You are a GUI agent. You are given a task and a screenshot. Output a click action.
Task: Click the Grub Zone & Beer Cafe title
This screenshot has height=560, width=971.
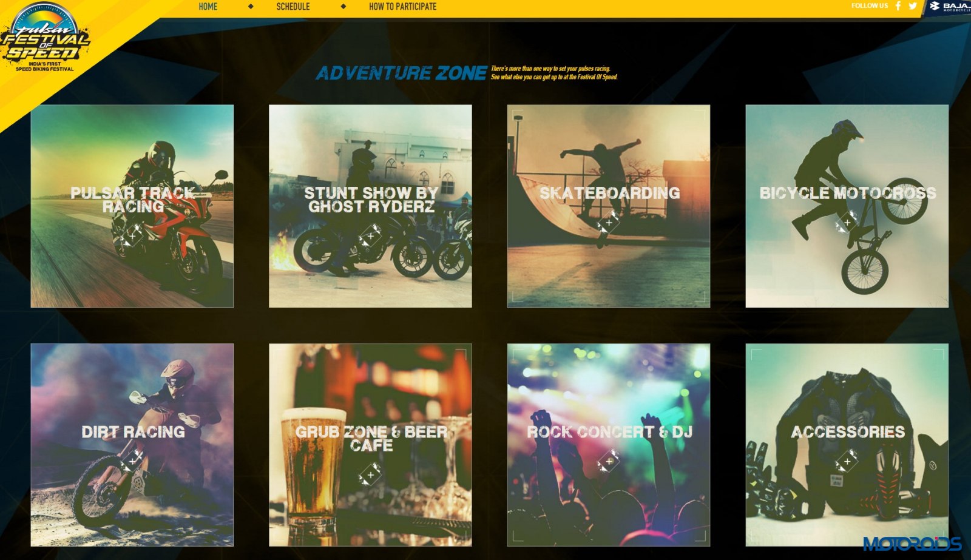[x=371, y=439]
